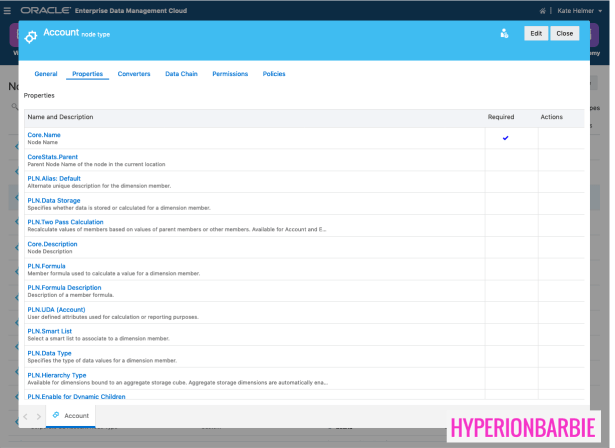Go to next tab with right arrow
This screenshot has width=615, height=448.
click(39, 416)
